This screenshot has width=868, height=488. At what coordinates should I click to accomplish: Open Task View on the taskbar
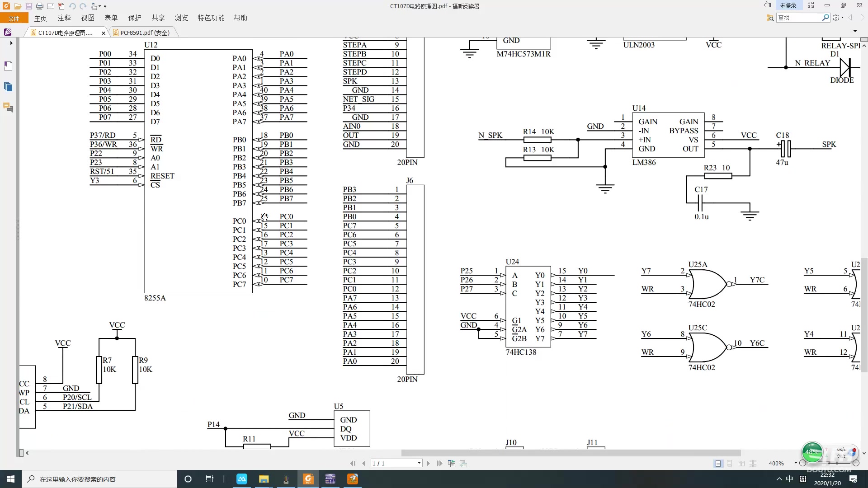(209, 479)
